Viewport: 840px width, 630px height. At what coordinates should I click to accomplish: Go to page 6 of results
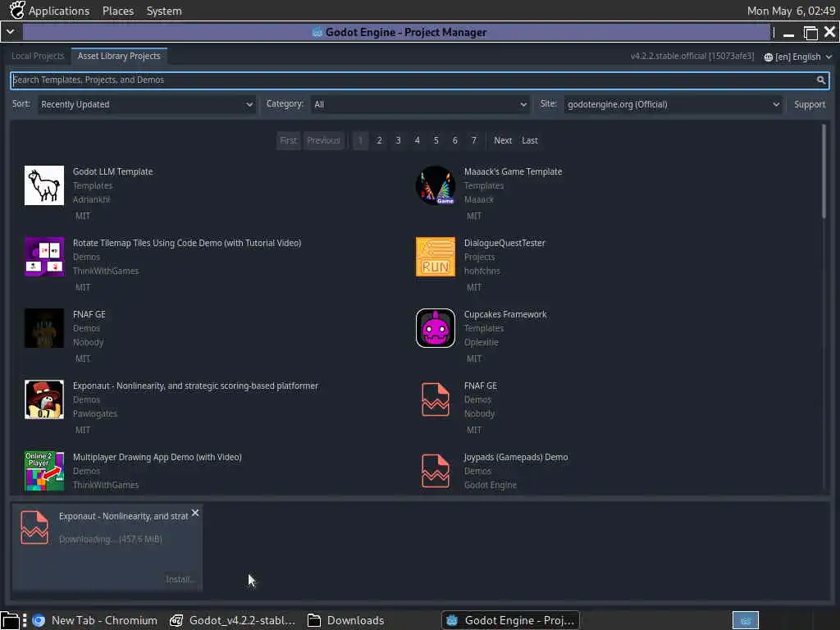point(454,140)
